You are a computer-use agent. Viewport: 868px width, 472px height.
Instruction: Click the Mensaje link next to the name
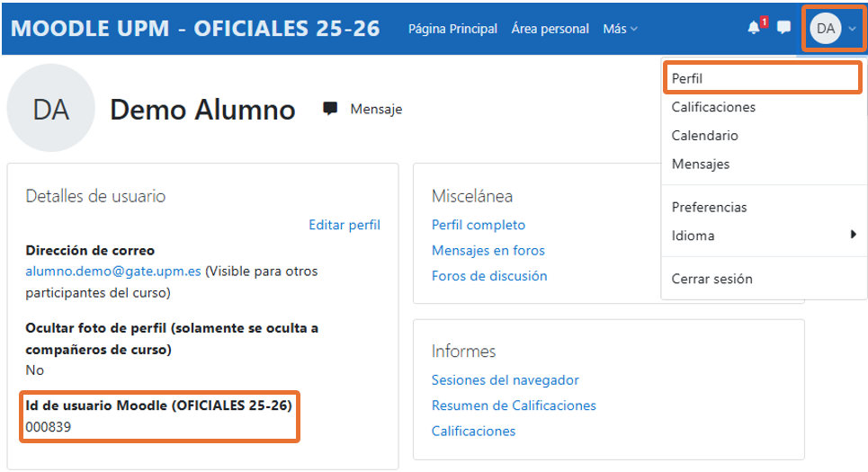pos(376,109)
